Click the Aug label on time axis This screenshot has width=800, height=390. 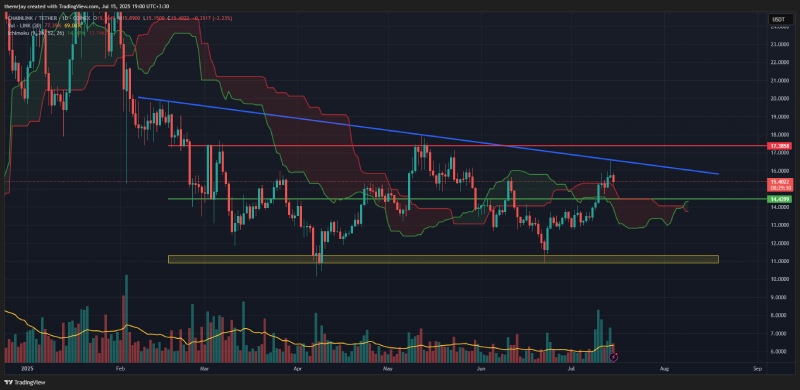click(x=664, y=368)
